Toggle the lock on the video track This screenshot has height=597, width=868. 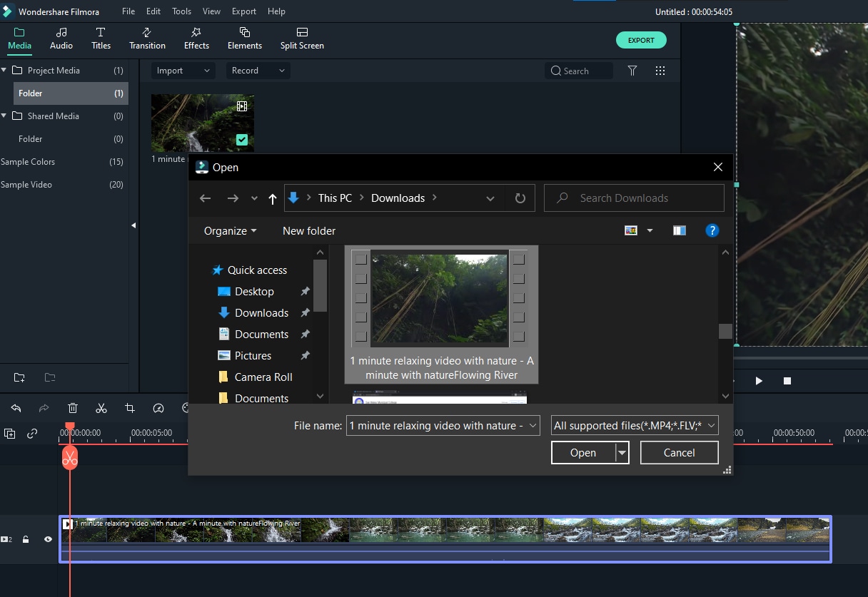[26, 539]
